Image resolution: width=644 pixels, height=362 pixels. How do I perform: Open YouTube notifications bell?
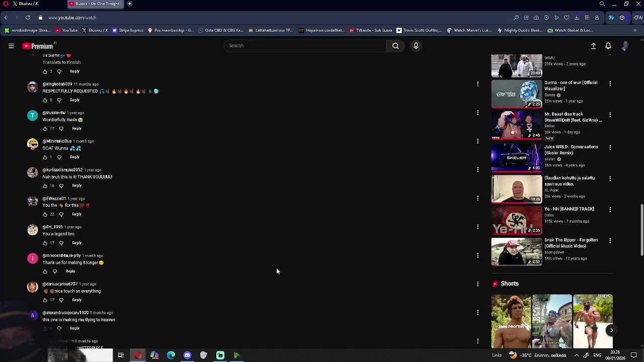pos(608,46)
